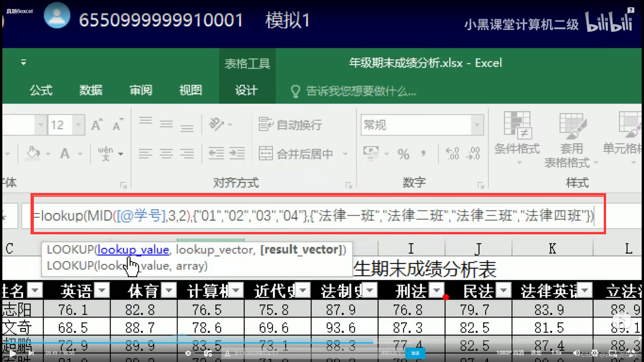
Task: Click the accounting number format icon
Action: [371, 154]
